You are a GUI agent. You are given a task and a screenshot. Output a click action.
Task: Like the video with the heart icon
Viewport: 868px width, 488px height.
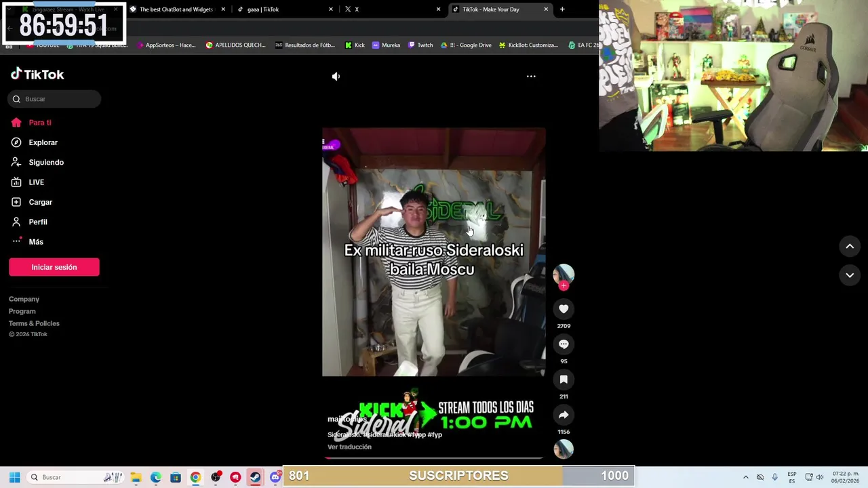tap(564, 309)
